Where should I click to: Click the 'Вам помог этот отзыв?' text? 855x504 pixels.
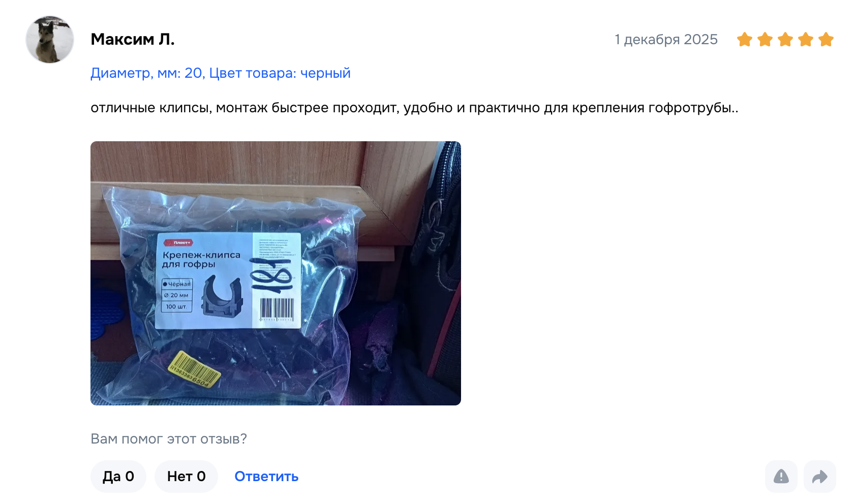tap(169, 438)
